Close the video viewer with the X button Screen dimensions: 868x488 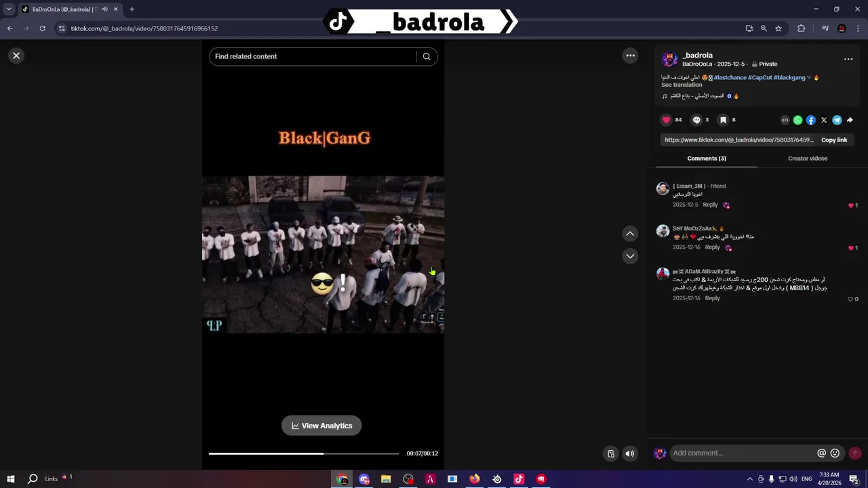click(x=16, y=56)
